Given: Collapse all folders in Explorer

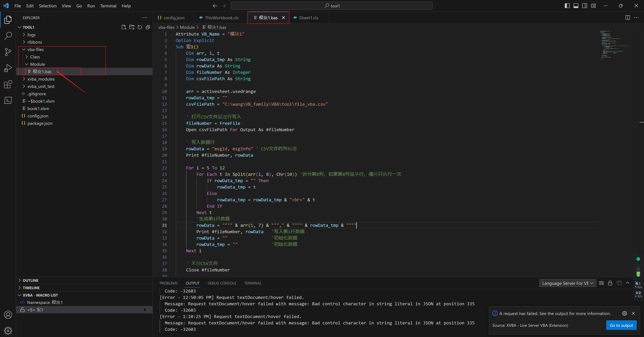Looking at the screenshot, I should (148, 27).
